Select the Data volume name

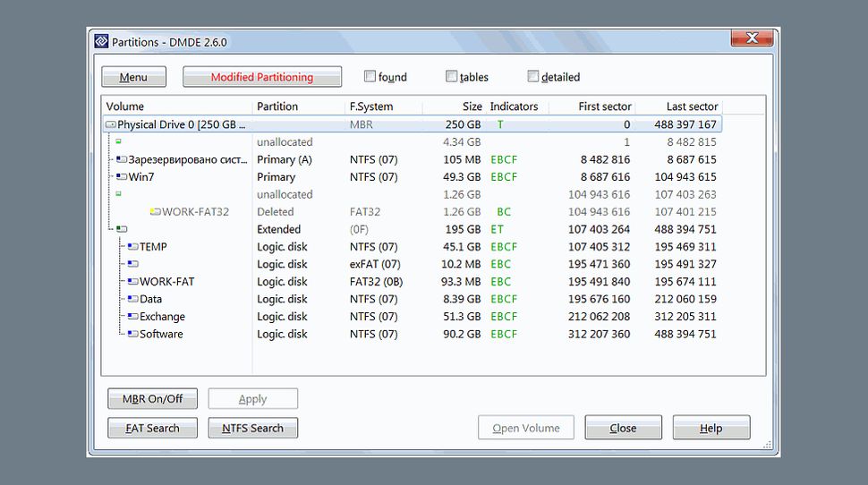click(150, 299)
